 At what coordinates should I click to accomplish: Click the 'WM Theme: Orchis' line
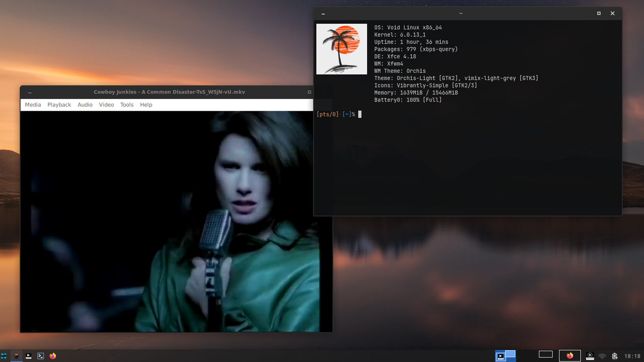click(400, 71)
